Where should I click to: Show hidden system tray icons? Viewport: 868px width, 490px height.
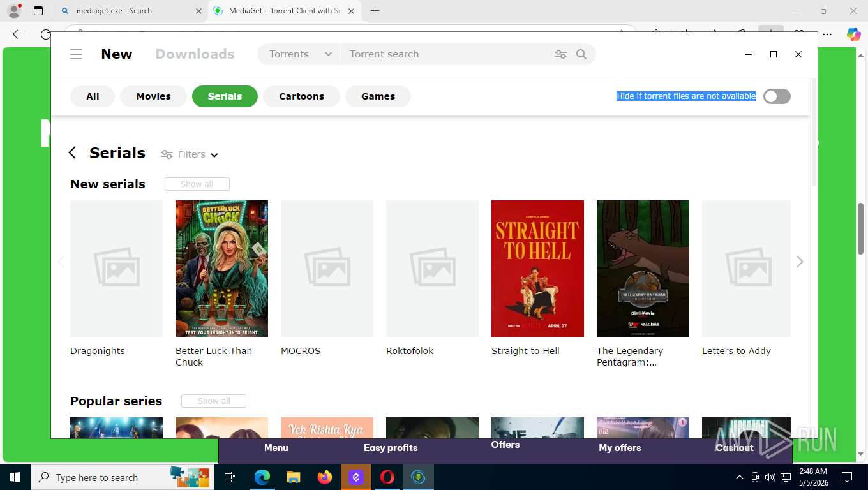[740, 477]
